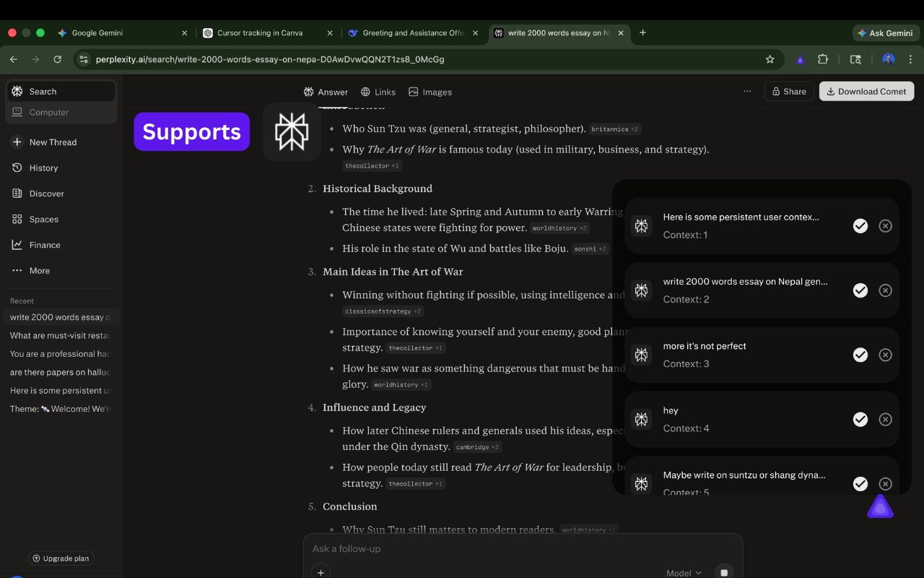Reload the page
Screen dimensions: 924x578
tap(58, 59)
